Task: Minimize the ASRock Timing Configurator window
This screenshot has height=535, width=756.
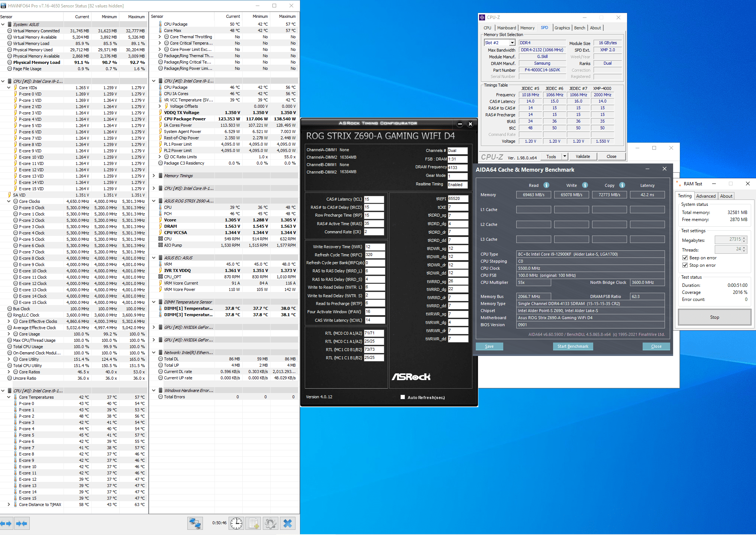Action: point(460,124)
